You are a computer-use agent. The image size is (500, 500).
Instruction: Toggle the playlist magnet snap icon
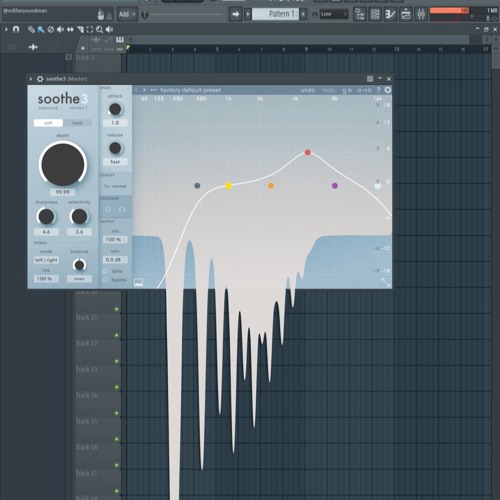tap(16, 29)
